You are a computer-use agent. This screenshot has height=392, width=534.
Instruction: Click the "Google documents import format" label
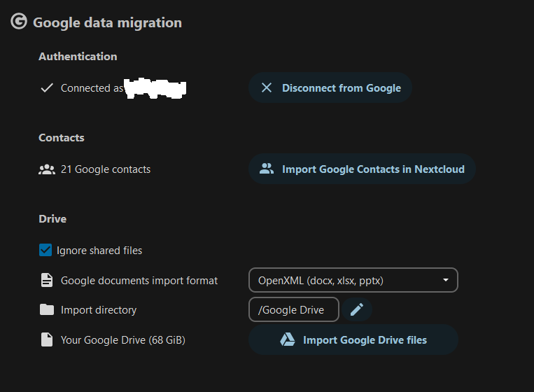[x=139, y=281]
